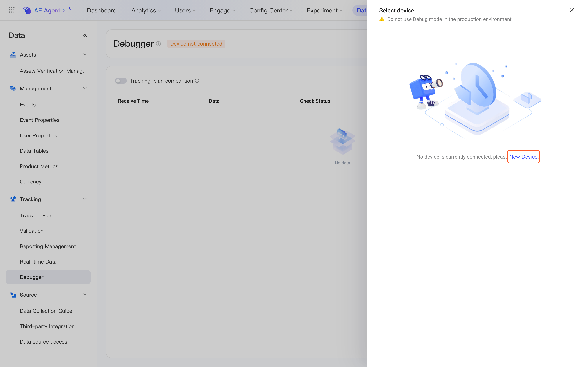The height and width of the screenshot is (367, 588).
Task: Collapse the Tracking section chevron
Action: coord(85,199)
